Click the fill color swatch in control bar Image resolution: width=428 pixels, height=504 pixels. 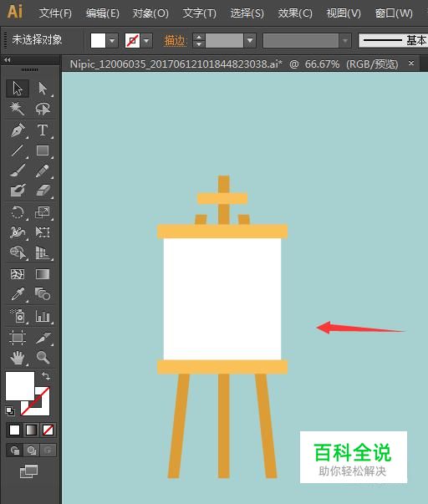[98, 41]
